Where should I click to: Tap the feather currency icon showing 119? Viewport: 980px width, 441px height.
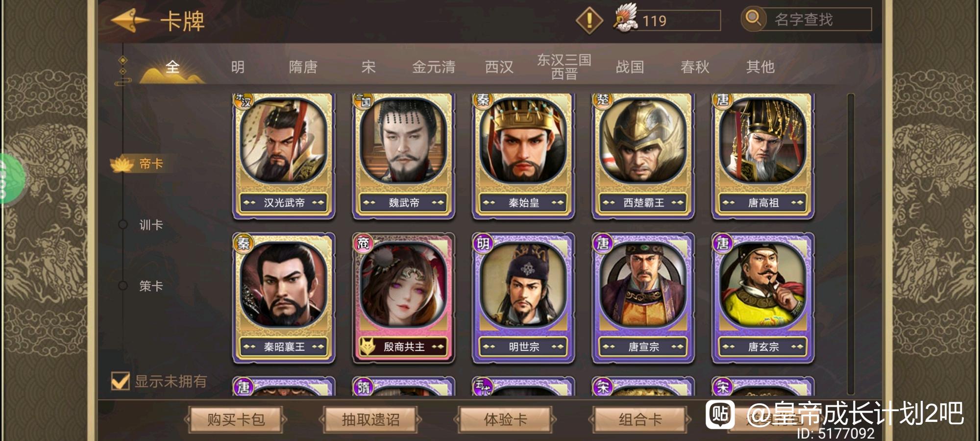tap(625, 18)
